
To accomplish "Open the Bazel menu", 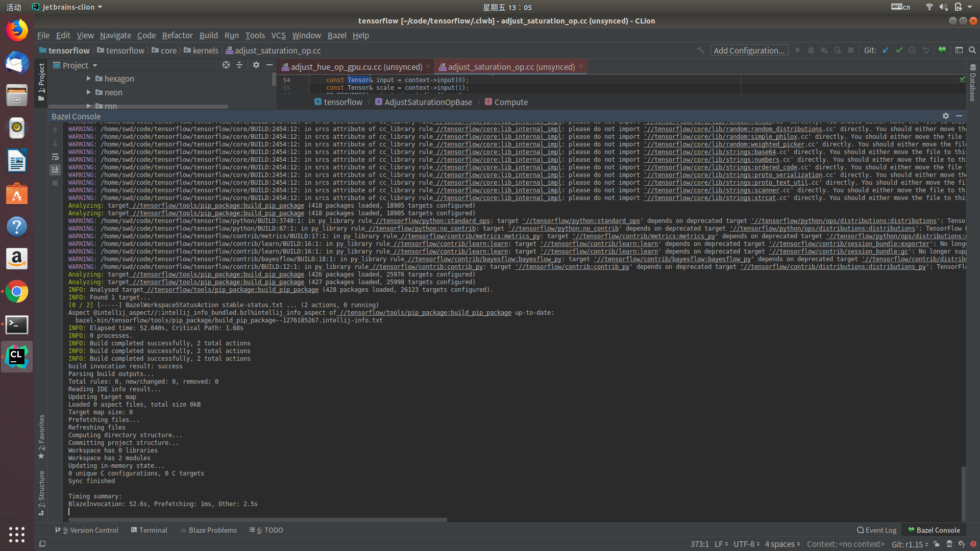I will pos(336,35).
